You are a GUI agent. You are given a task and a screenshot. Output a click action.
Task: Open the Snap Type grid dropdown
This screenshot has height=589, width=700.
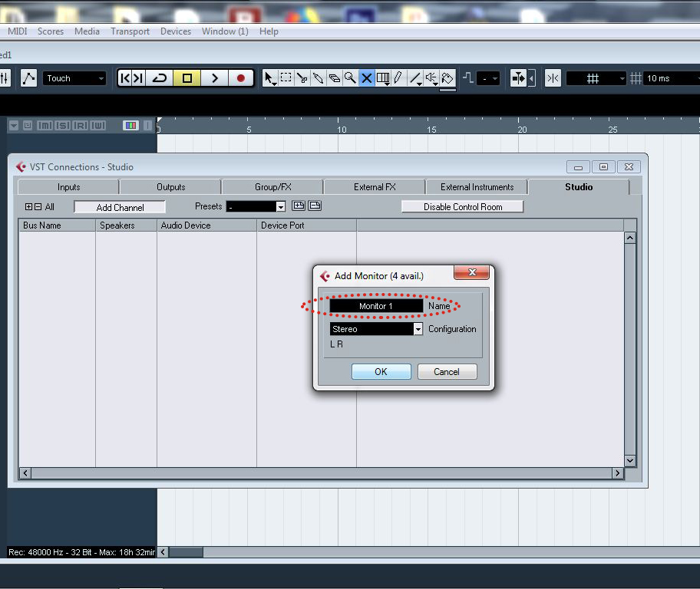point(596,78)
